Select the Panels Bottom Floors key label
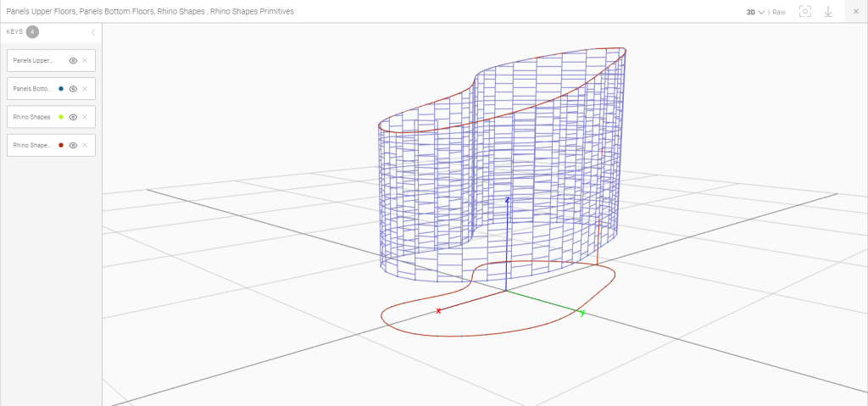 tap(33, 89)
